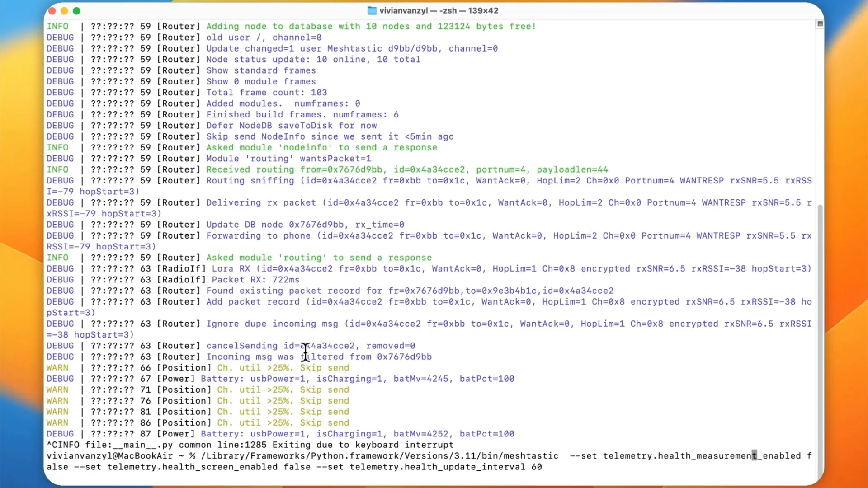
Task: Minimize the Terminal window with the yellow button
Action: [x=64, y=11]
